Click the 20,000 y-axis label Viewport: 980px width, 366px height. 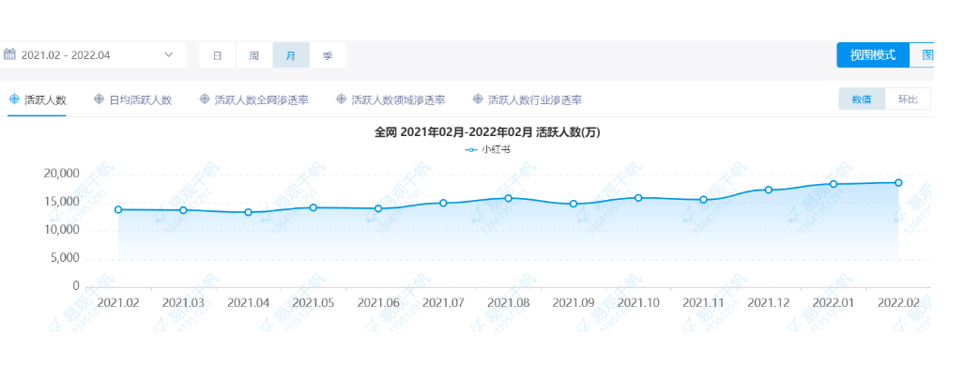point(61,173)
